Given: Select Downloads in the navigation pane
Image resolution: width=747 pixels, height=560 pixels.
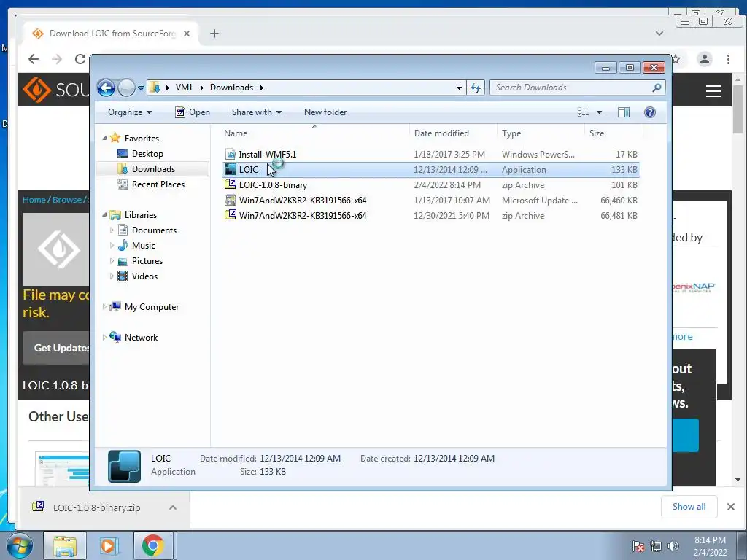Looking at the screenshot, I should point(152,169).
